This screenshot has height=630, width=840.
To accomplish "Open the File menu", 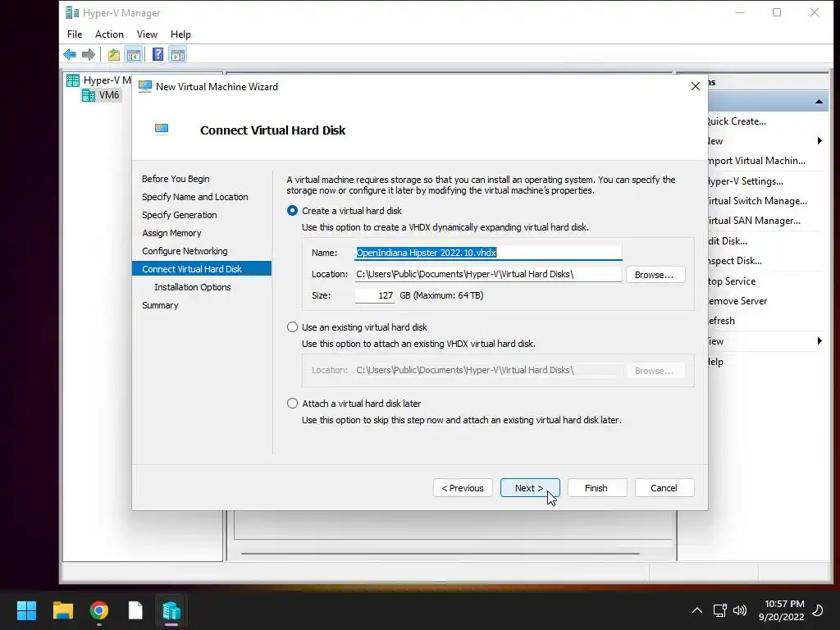I will 75,34.
